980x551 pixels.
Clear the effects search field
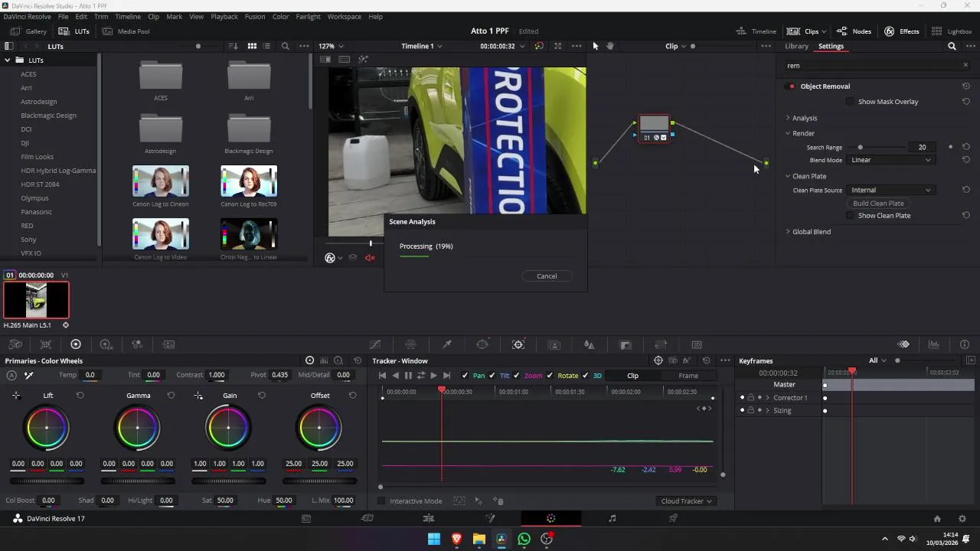coord(965,65)
